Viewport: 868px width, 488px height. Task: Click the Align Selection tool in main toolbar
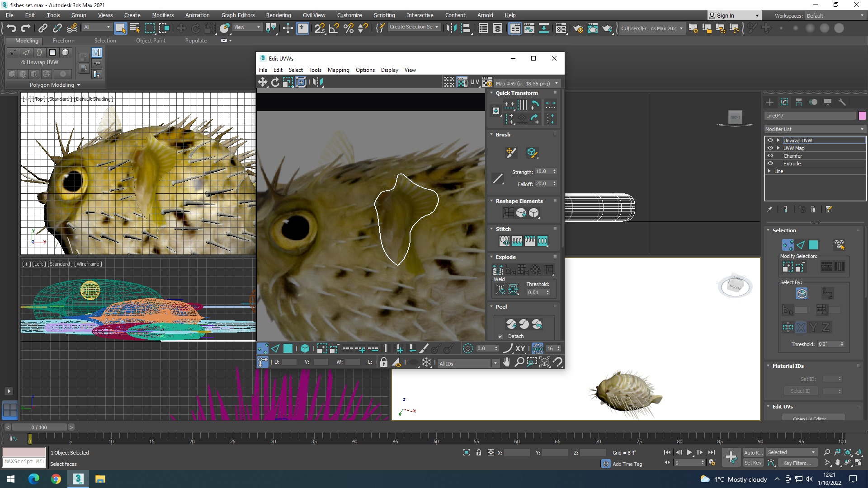coord(466,28)
